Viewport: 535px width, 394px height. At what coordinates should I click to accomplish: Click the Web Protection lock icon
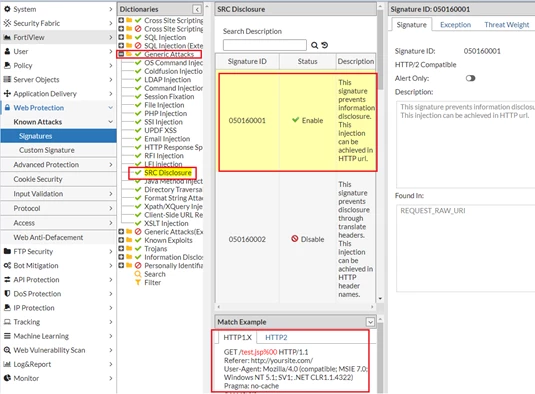click(7, 108)
